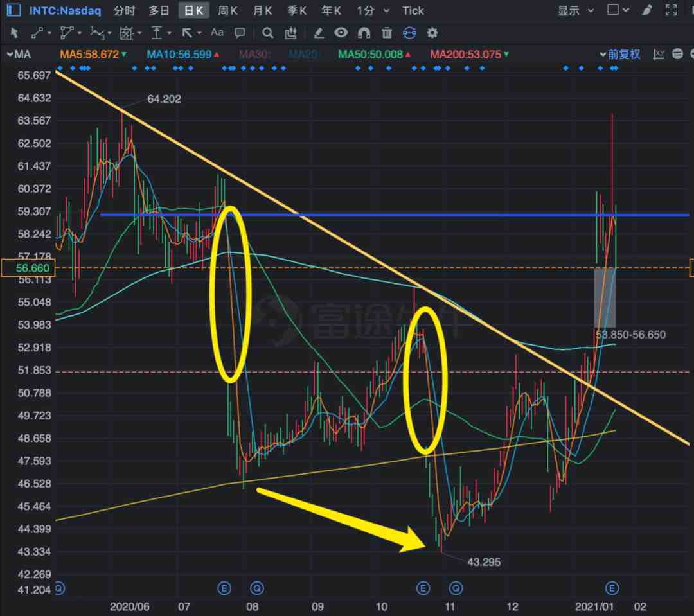
Task: Select the Aa text annotation tool
Action: 217,32
